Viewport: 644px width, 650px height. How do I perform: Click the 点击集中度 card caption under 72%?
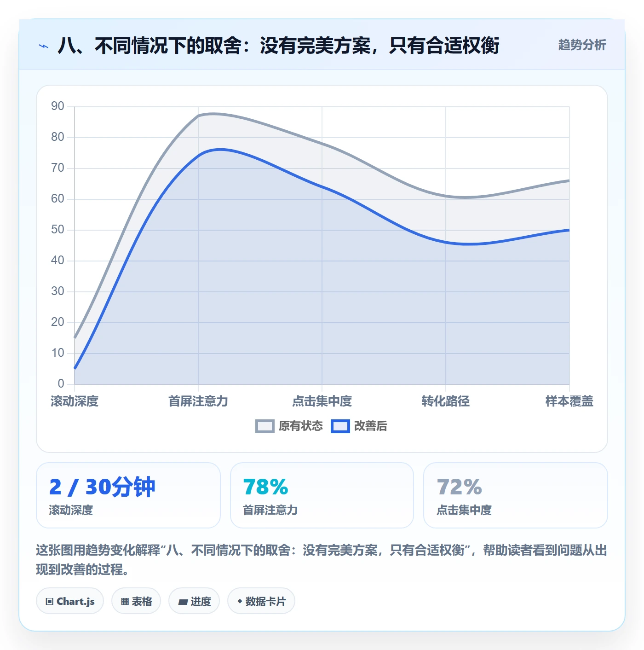click(464, 510)
